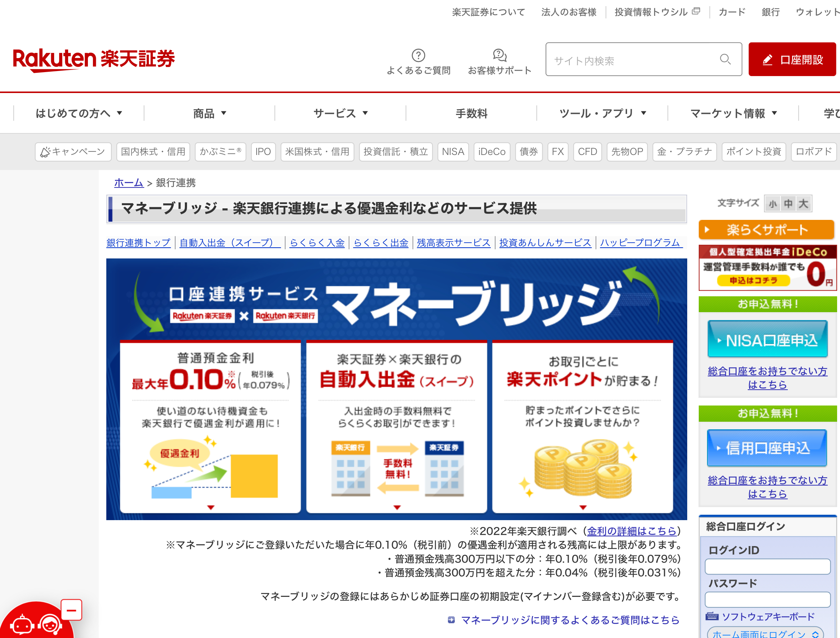Open the 手数料 menu item
Viewport: 840px width, 638px height.
[471, 113]
